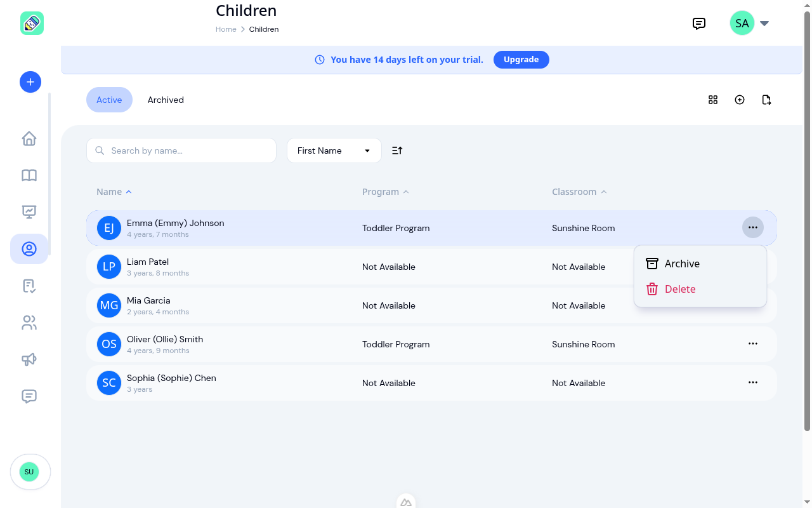Open Oliver (Ollie) Smith name
The image size is (812, 508).
point(165,339)
